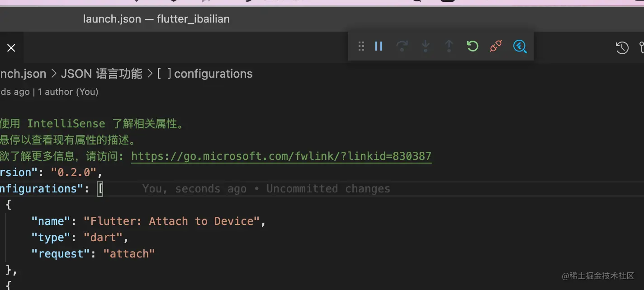644x290 pixels.
Task: Select the launch.json breadcrumb
Action: click(x=23, y=74)
